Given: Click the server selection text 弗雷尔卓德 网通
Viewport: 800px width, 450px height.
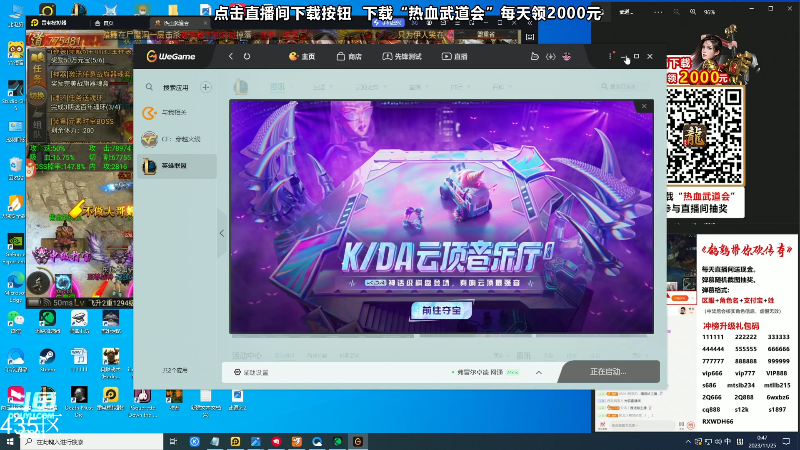Looking at the screenshot, I should coord(480,372).
